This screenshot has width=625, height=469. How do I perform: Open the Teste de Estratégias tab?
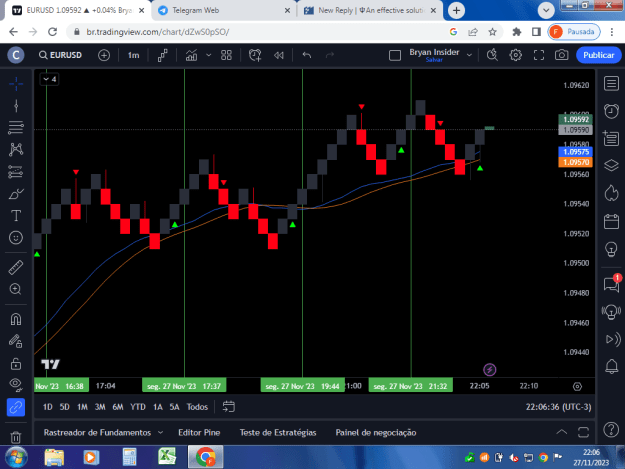278,432
